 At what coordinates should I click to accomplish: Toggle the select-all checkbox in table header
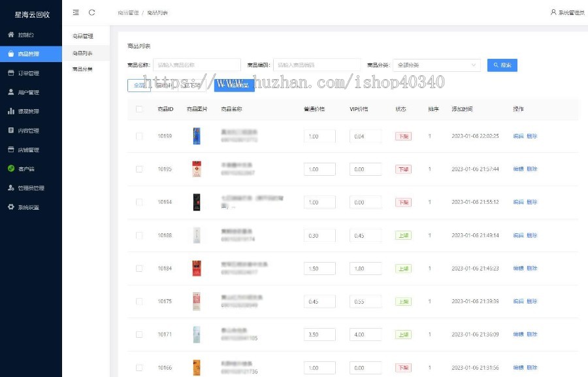click(x=139, y=109)
